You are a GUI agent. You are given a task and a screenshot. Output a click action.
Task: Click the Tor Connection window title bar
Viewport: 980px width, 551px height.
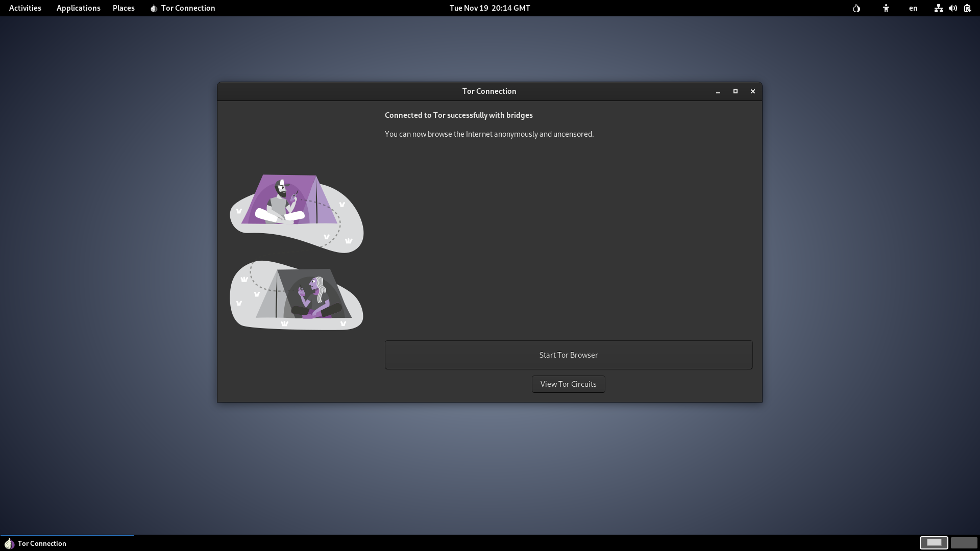tap(489, 91)
